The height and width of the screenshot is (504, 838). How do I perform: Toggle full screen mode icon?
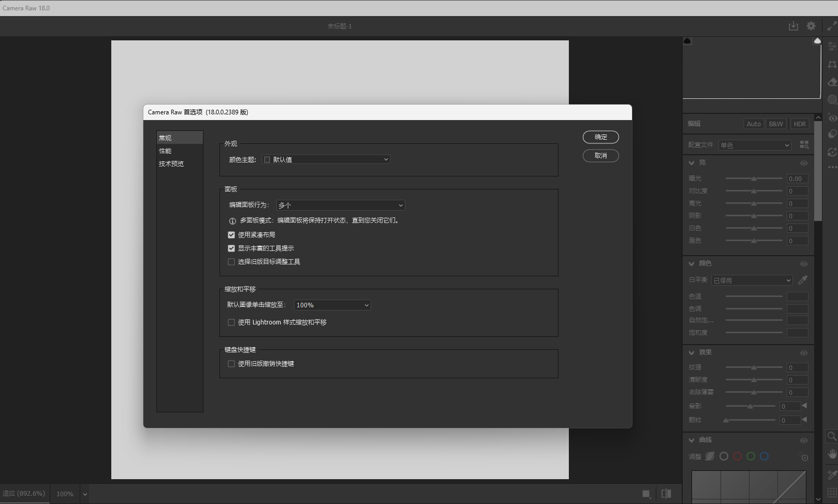coord(832,26)
